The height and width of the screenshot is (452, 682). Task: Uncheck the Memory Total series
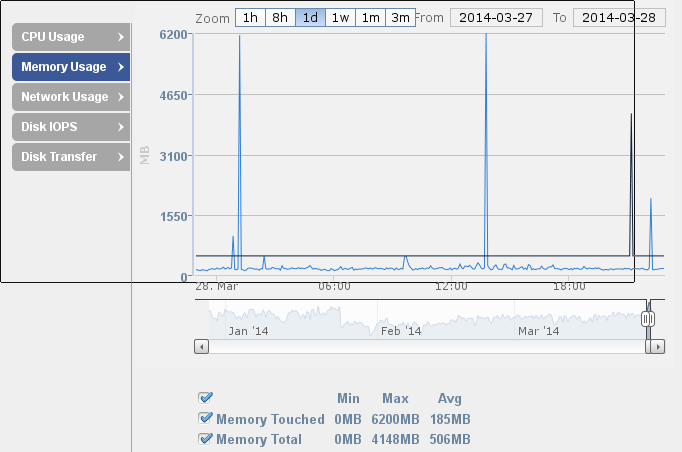tap(205, 439)
